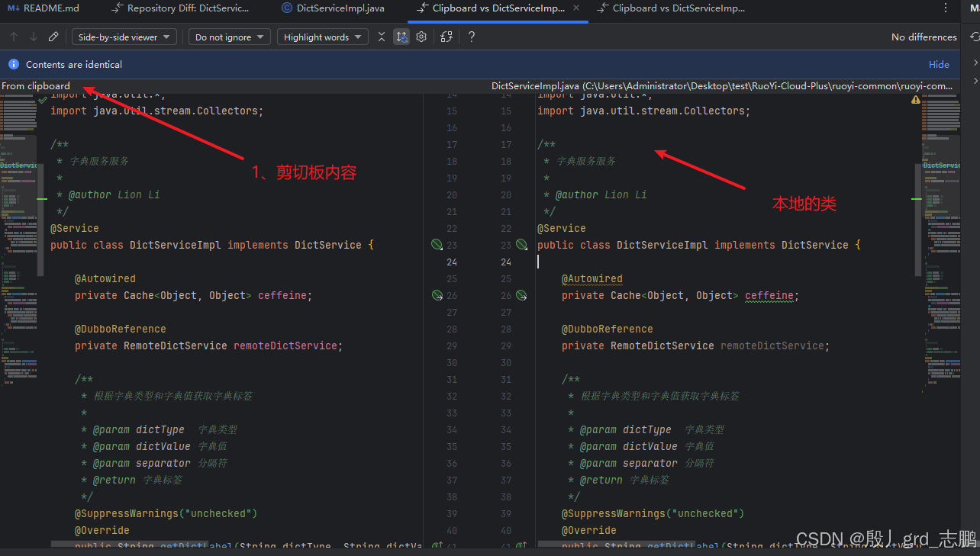The height and width of the screenshot is (556, 980).
Task: Hide the Contents are identical banner
Action: pos(939,65)
